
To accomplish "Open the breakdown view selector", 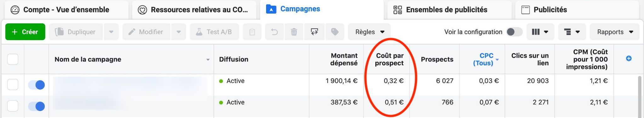I will tap(572, 32).
